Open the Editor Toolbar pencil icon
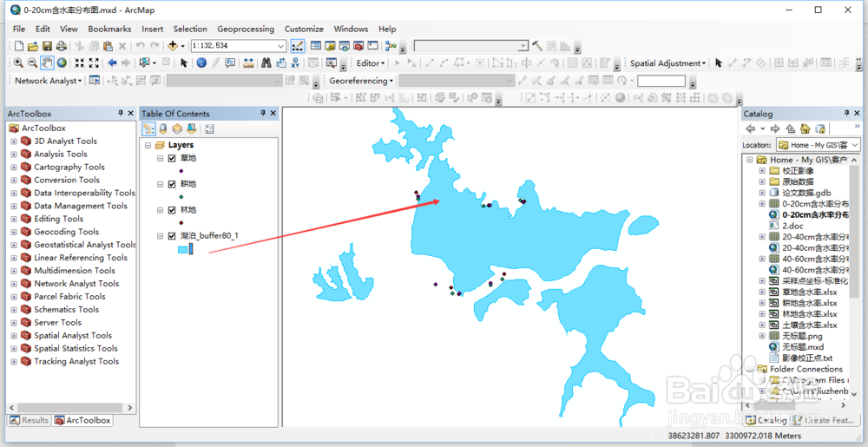This screenshot has width=868, height=447. click(x=297, y=46)
